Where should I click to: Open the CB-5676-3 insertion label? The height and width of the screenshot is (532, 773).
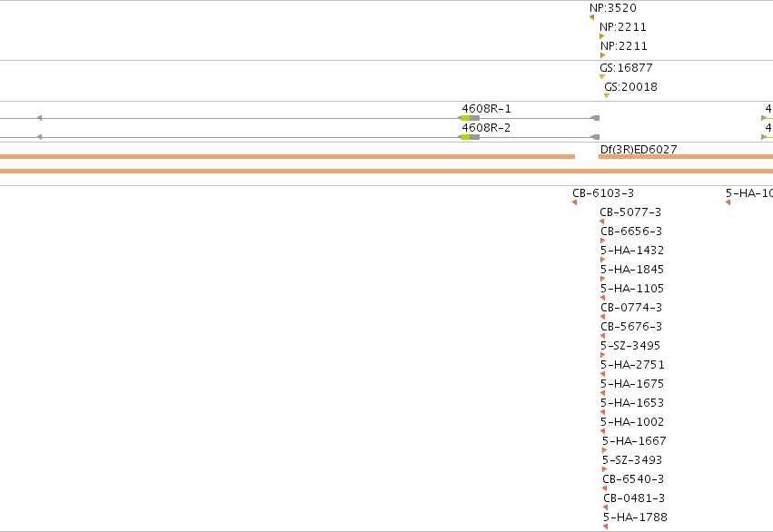(631, 327)
